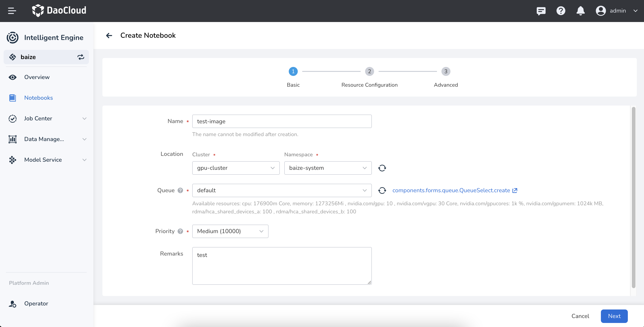Switch to the Resource Configuration step
This screenshot has width=644, height=327.
tap(370, 71)
